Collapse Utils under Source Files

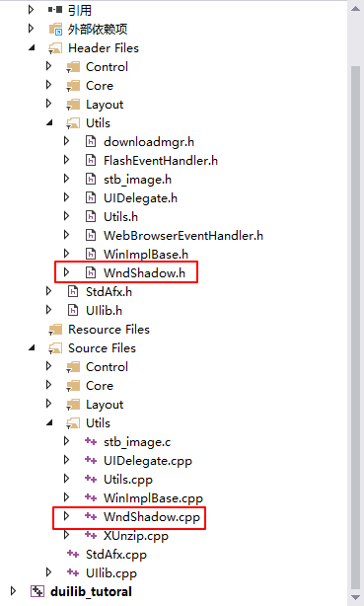pyautogui.click(x=49, y=422)
